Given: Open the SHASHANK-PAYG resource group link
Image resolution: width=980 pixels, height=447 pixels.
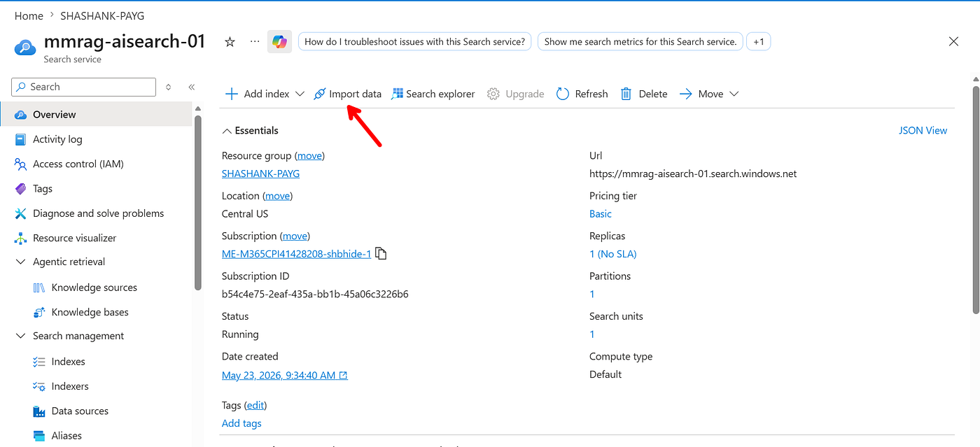Looking at the screenshot, I should tap(260, 174).
